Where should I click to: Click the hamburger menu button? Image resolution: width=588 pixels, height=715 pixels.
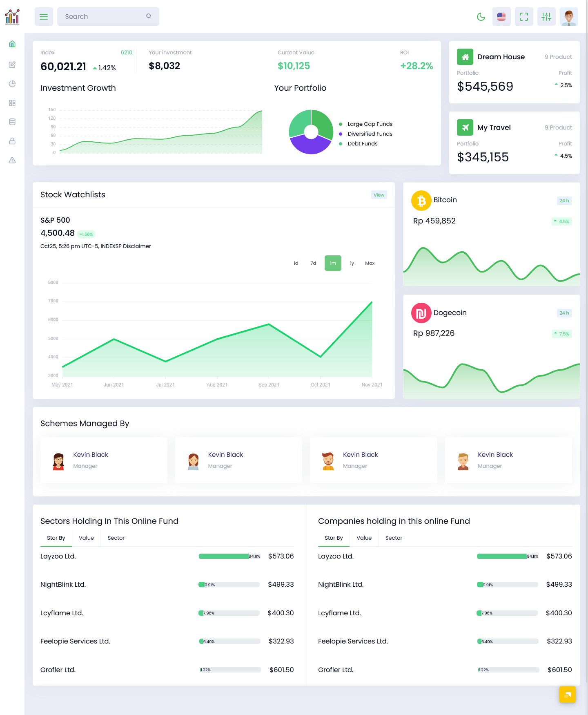[x=44, y=17]
